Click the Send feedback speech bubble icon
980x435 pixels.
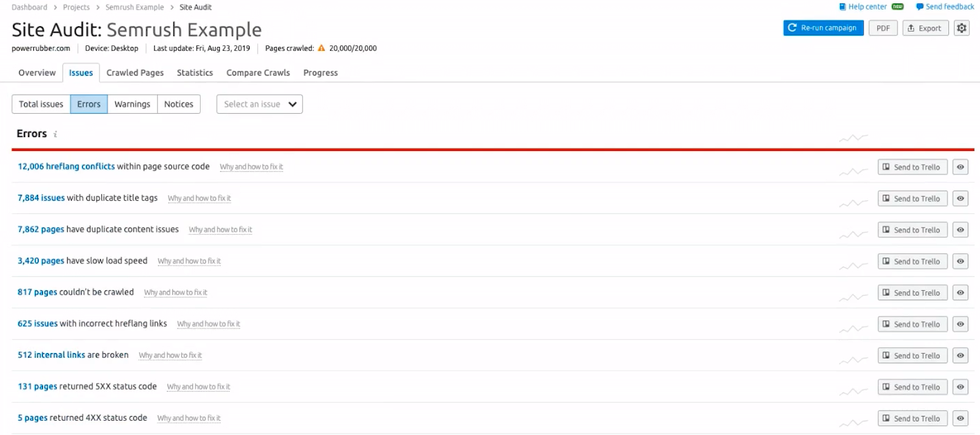[x=920, y=7]
